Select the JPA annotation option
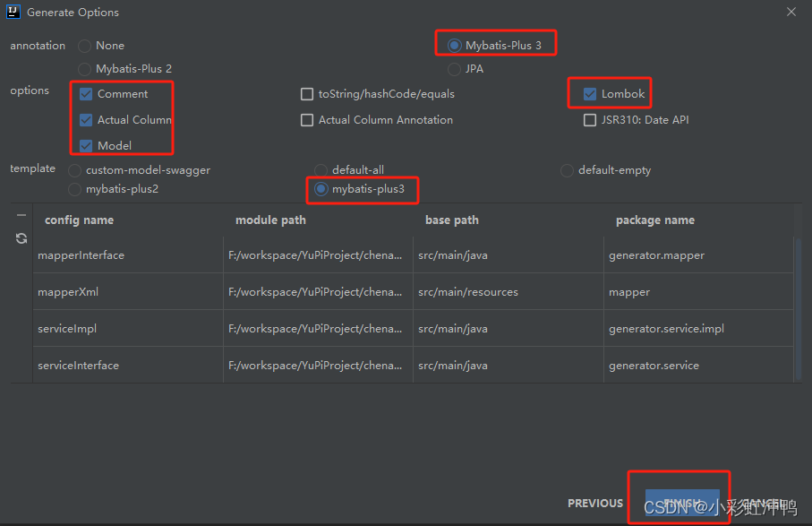Screen dimensions: 812x526 (x=454, y=68)
